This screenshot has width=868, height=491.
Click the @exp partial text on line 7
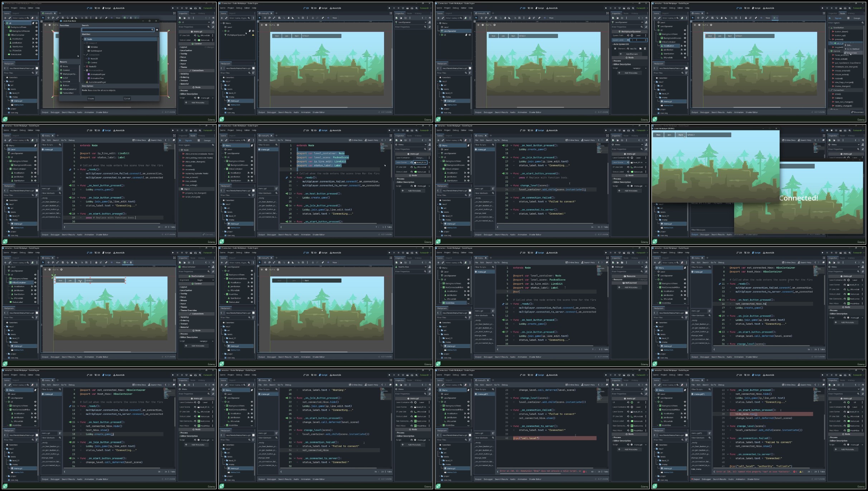coord(516,292)
